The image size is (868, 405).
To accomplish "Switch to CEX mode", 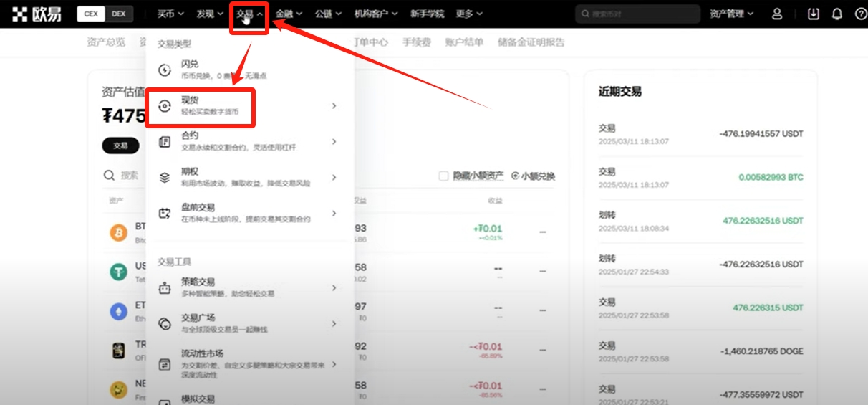I will click(91, 14).
